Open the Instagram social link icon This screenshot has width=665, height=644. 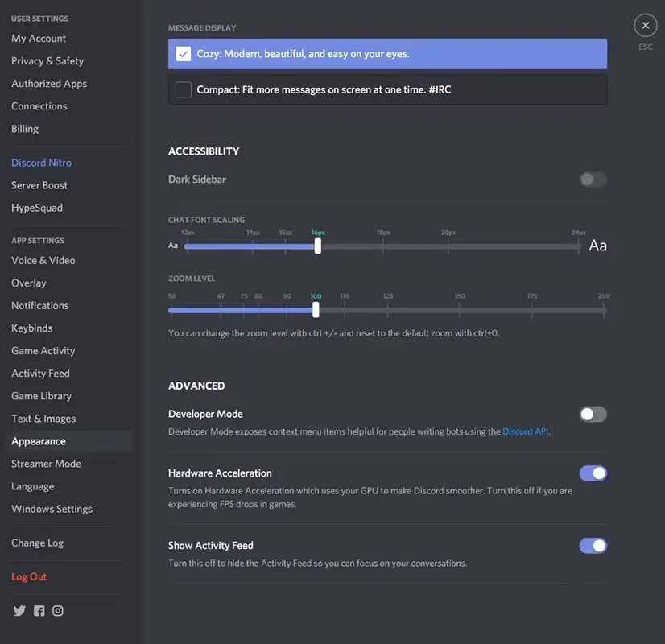click(x=58, y=610)
